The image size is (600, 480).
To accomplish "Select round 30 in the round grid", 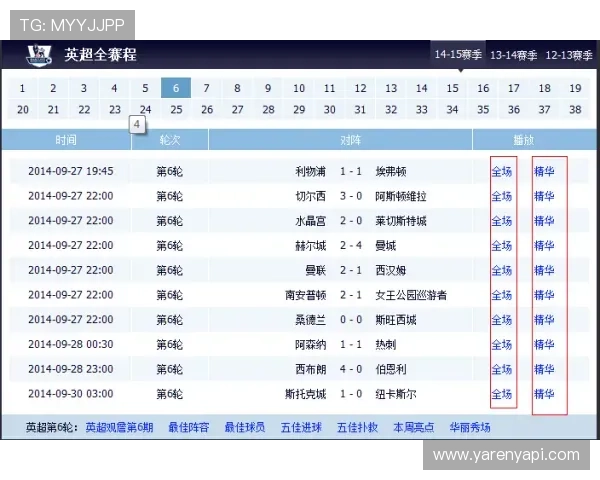I will coord(329,109).
